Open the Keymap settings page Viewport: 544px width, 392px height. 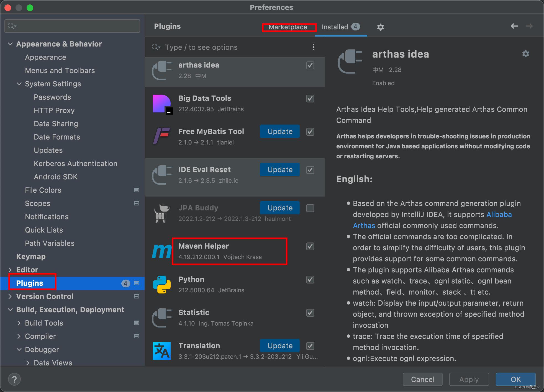coord(31,256)
